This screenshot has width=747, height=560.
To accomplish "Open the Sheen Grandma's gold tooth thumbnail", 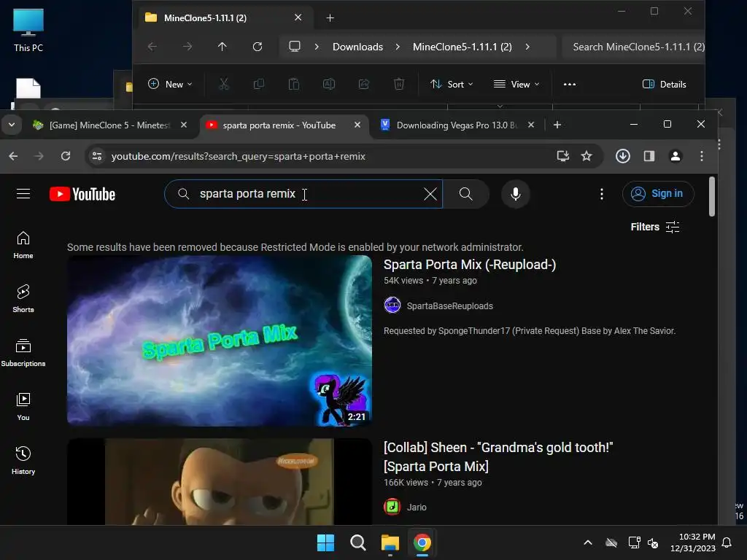I will (219, 481).
